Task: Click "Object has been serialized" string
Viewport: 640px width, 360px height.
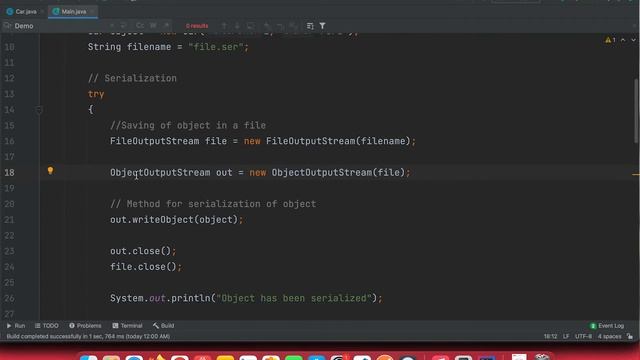Action: point(294,298)
